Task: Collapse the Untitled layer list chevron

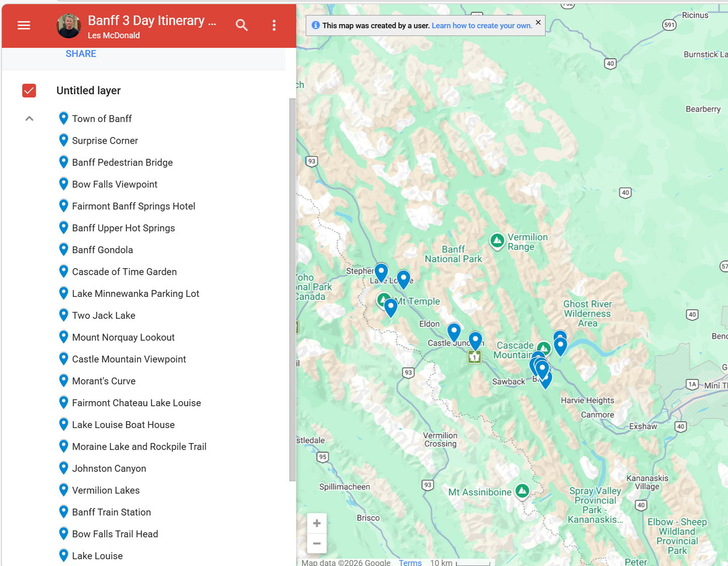Action: pyautogui.click(x=29, y=119)
